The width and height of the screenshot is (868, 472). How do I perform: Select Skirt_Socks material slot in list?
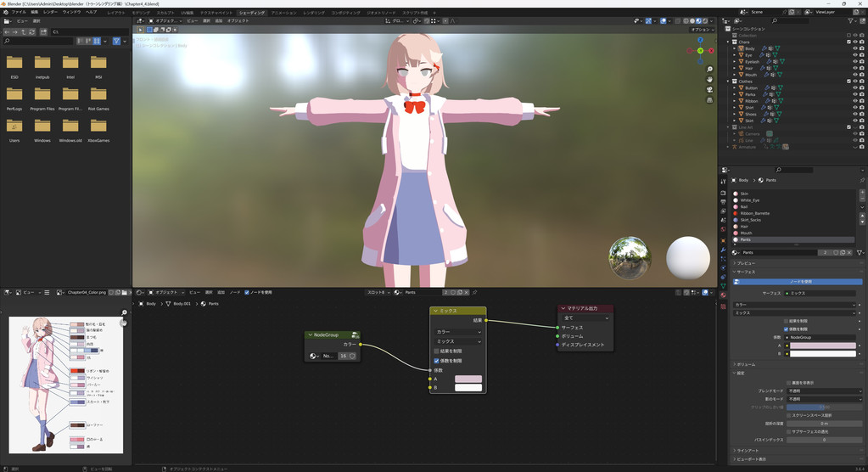(x=750, y=220)
